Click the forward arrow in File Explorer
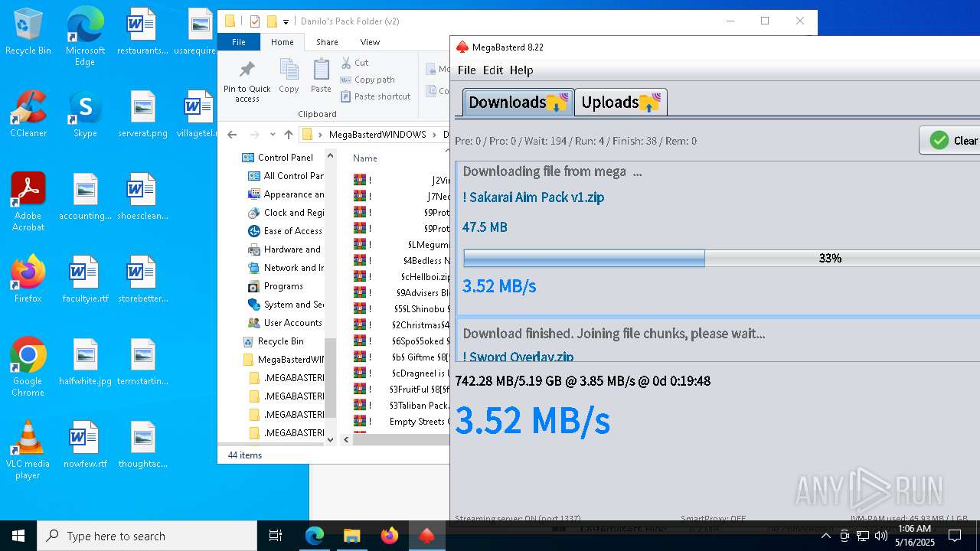This screenshot has width=980, height=551. tap(255, 135)
